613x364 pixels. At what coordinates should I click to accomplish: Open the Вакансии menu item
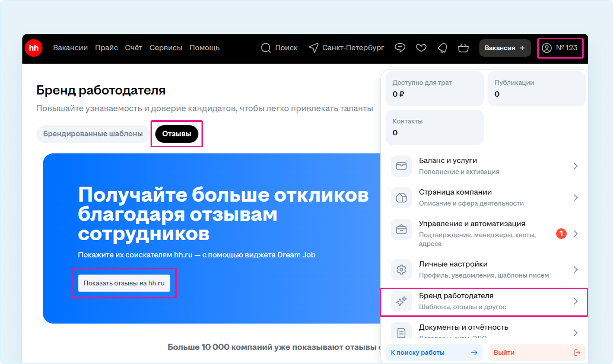pyautogui.click(x=70, y=48)
